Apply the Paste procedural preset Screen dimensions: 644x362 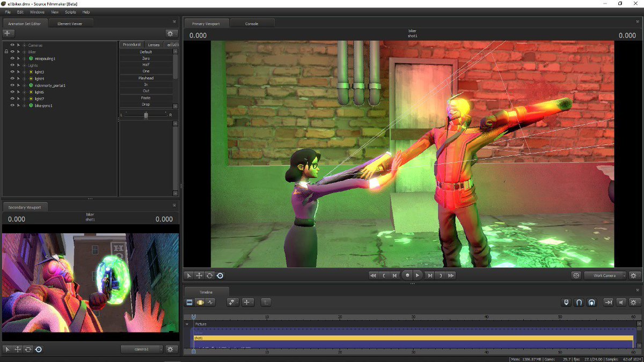[x=146, y=98]
